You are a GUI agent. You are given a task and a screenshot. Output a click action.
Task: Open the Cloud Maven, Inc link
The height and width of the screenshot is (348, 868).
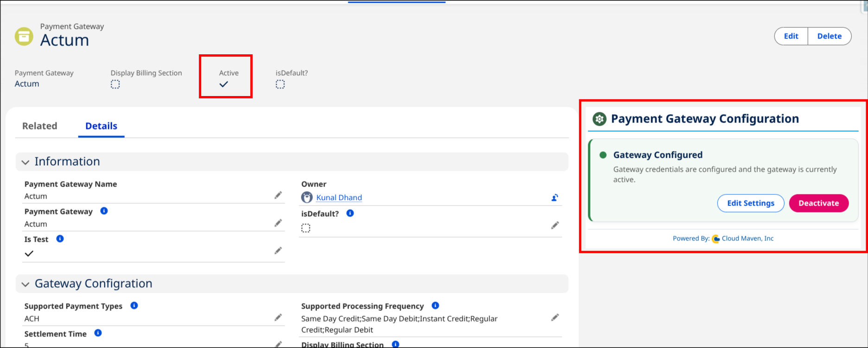tap(748, 238)
